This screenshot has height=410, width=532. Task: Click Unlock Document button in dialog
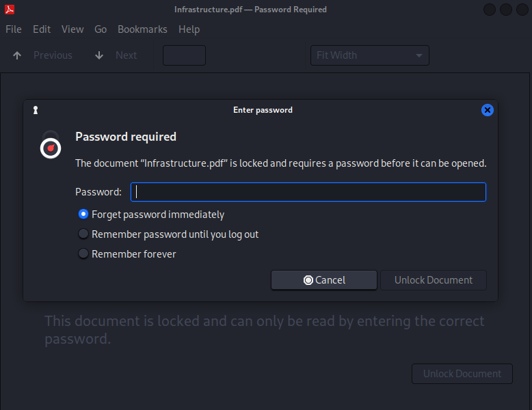(x=434, y=280)
